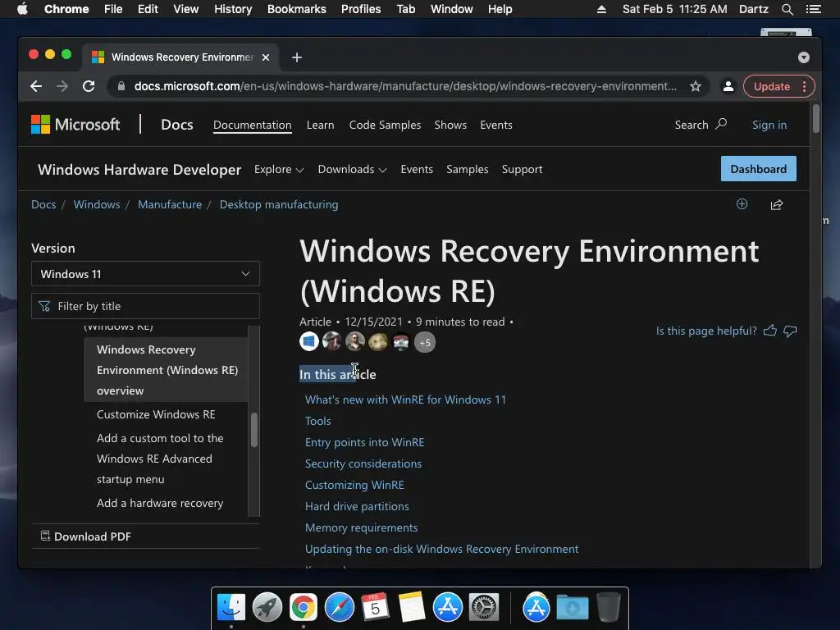Image resolution: width=840 pixels, height=630 pixels.
Task: Click the browser forward arrow
Action: point(62,86)
